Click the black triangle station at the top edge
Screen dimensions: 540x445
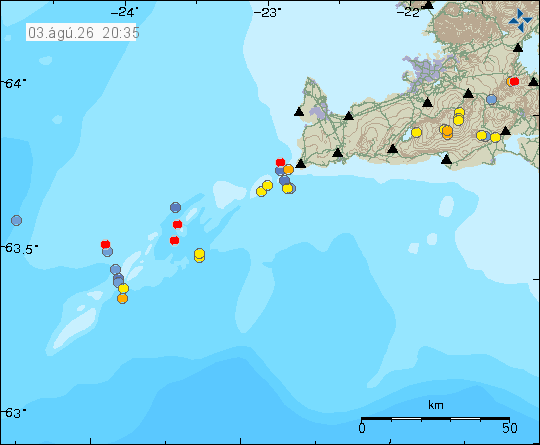pos(428,4)
